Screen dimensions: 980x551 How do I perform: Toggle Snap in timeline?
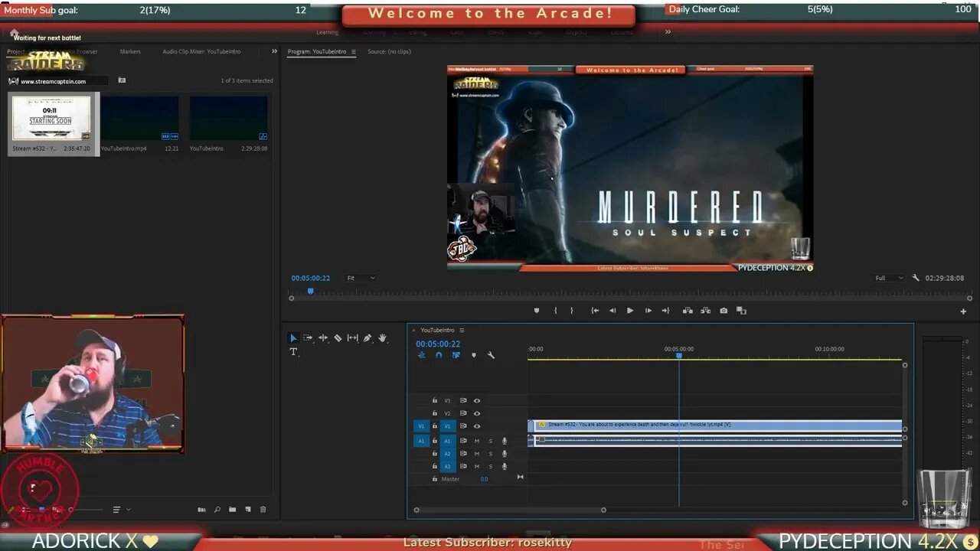point(439,355)
